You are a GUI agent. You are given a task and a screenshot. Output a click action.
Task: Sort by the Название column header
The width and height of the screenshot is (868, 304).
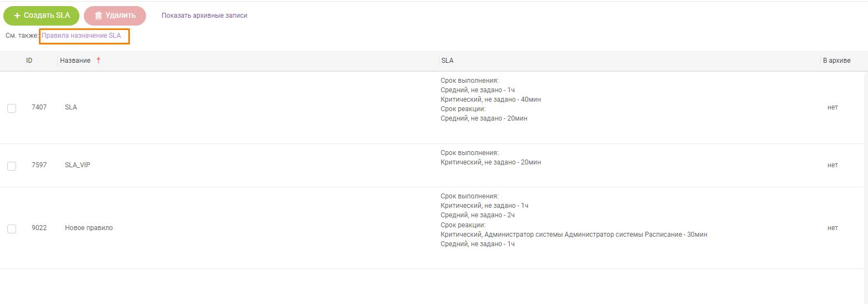75,61
